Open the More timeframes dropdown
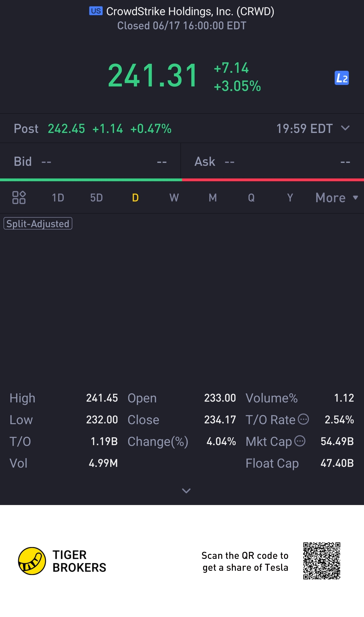364x617 pixels. tap(336, 198)
